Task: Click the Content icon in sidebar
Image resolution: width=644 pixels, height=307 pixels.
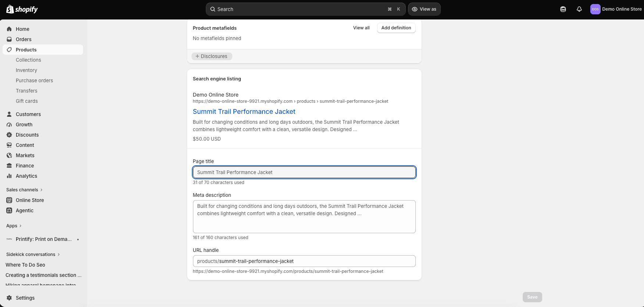Action: click(9, 145)
